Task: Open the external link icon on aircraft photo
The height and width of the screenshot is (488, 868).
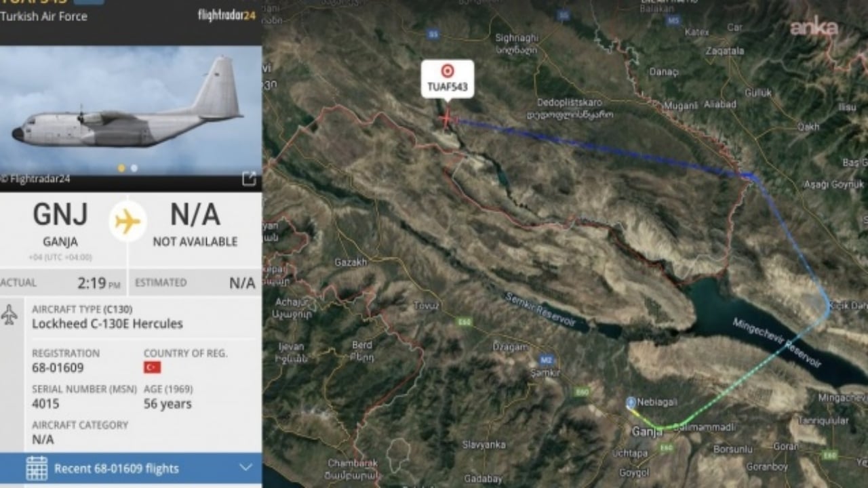Action: coord(249,178)
